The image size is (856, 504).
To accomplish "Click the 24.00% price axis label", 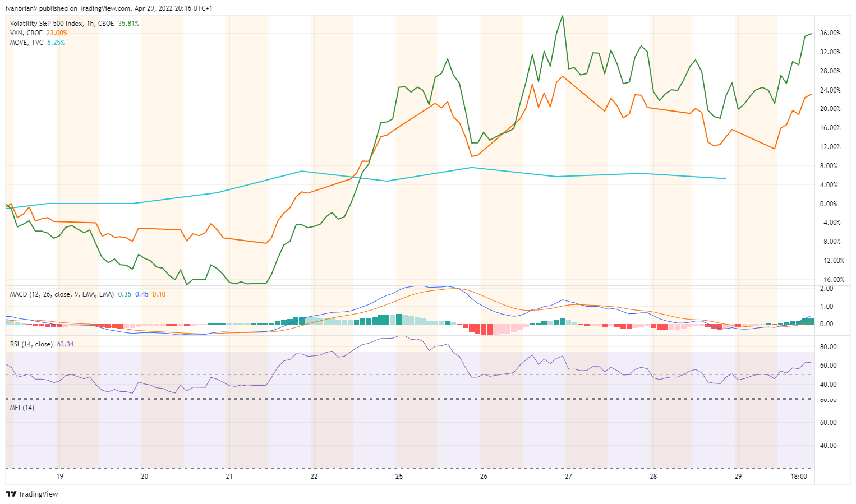I will [x=830, y=90].
